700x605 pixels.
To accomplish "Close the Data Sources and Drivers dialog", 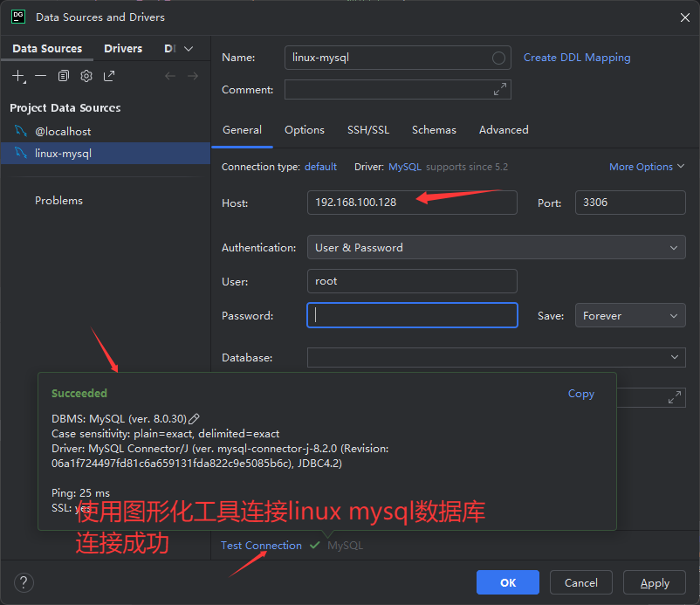I will pos(685,17).
